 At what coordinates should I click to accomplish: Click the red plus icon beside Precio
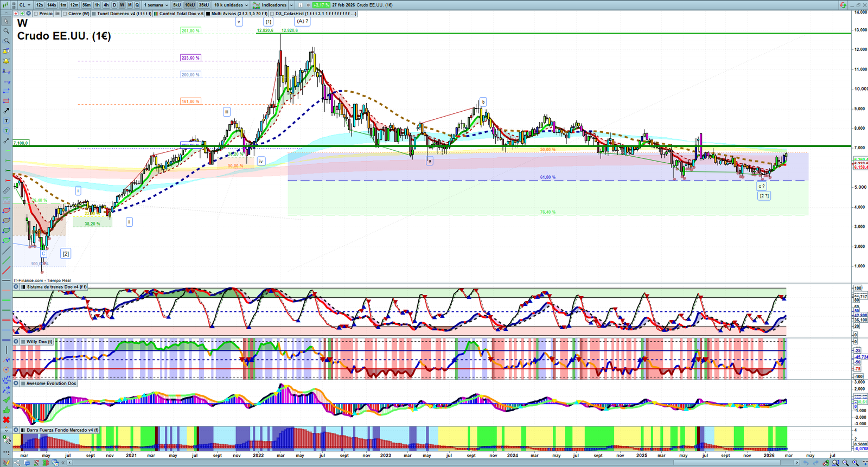[16, 14]
